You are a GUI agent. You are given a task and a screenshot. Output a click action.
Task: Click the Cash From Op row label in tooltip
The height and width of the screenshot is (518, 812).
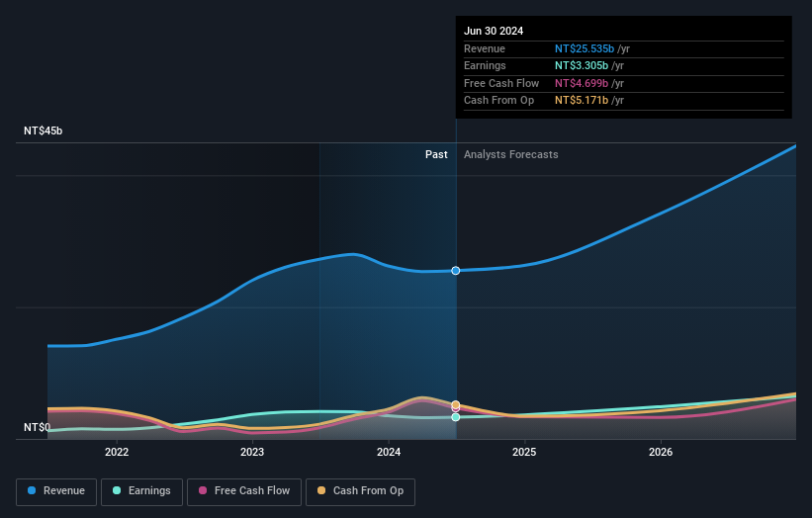[498, 101]
